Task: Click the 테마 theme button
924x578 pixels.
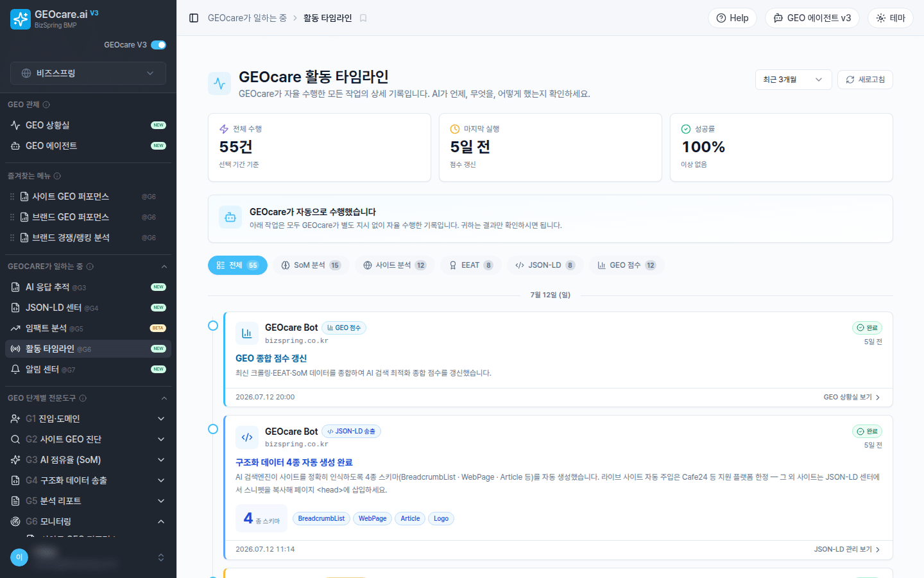Action: [891, 18]
